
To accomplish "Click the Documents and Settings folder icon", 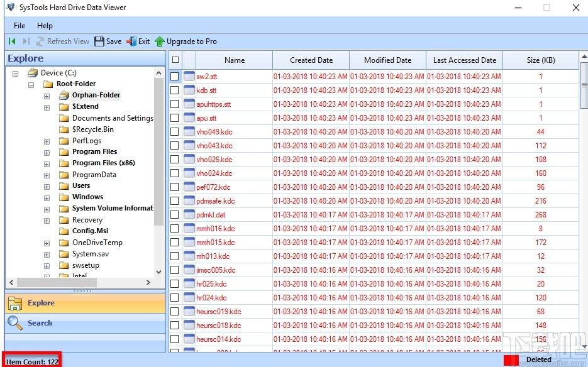I will point(64,118).
